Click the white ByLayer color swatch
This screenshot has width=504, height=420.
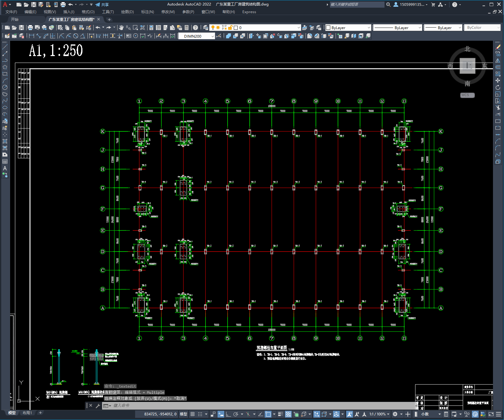[328, 28]
